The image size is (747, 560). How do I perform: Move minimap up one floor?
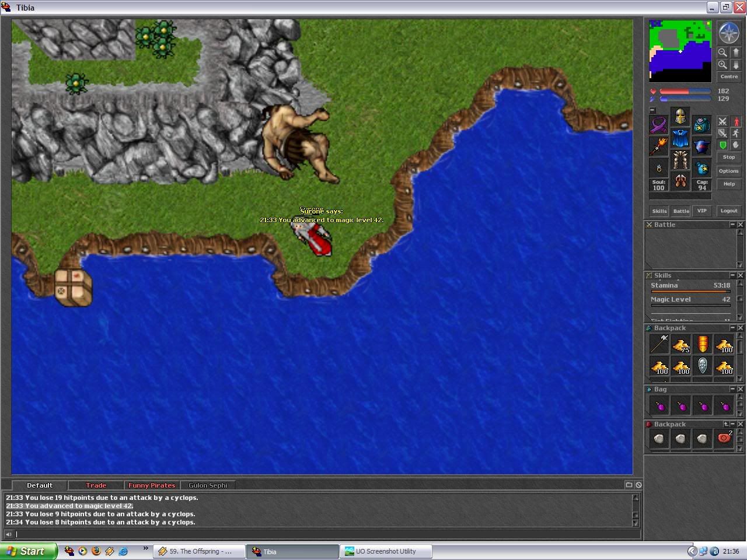[735, 52]
